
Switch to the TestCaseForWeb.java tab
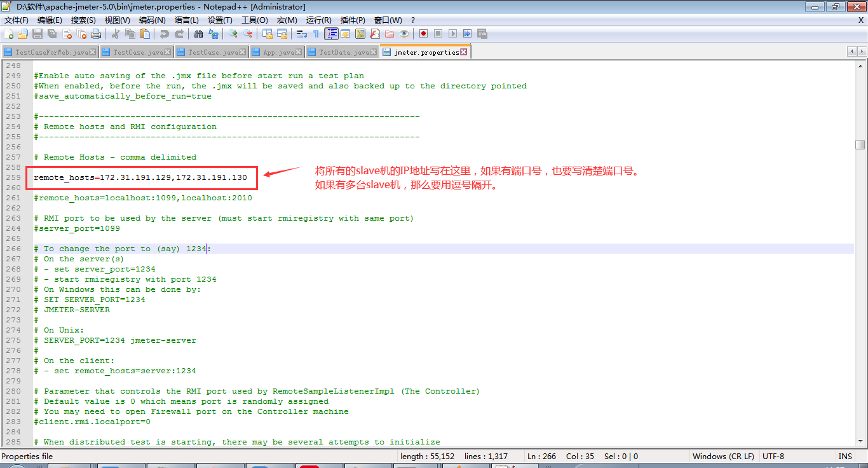click(50, 52)
